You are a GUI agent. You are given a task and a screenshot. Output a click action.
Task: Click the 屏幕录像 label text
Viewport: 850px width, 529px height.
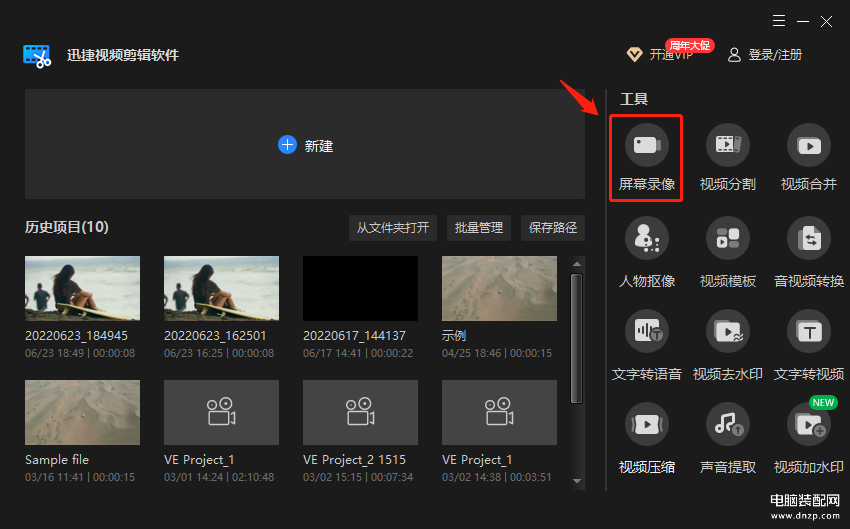click(x=647, y=184)
